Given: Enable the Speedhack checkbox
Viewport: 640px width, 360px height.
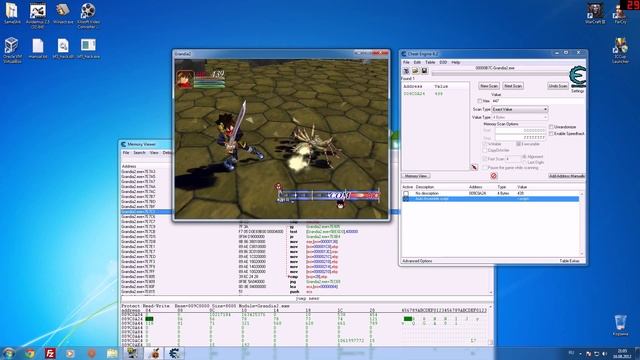Looking at the screenshot, I should (x=551, y=133).
